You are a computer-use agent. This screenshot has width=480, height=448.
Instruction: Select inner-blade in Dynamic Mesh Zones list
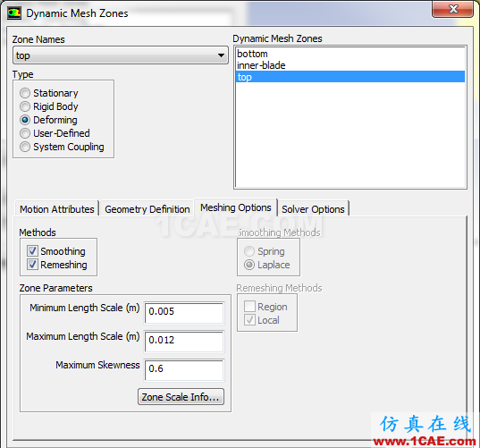coord(350,65)
